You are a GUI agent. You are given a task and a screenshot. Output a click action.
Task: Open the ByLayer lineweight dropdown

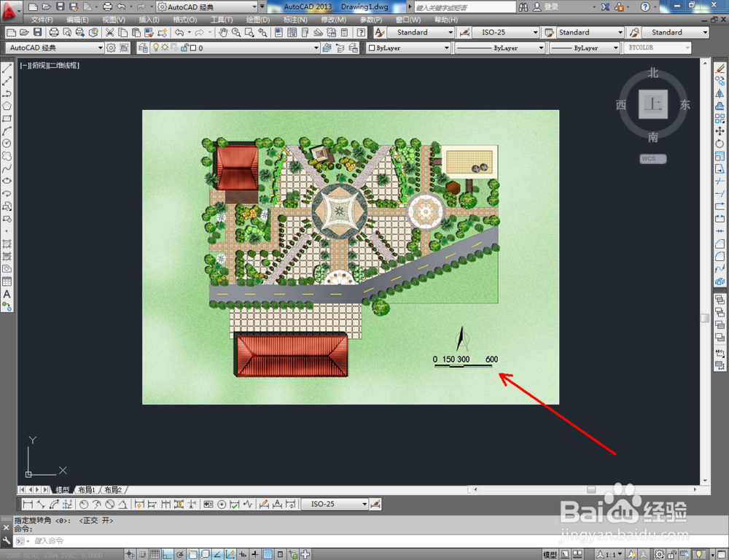point(585,47)
